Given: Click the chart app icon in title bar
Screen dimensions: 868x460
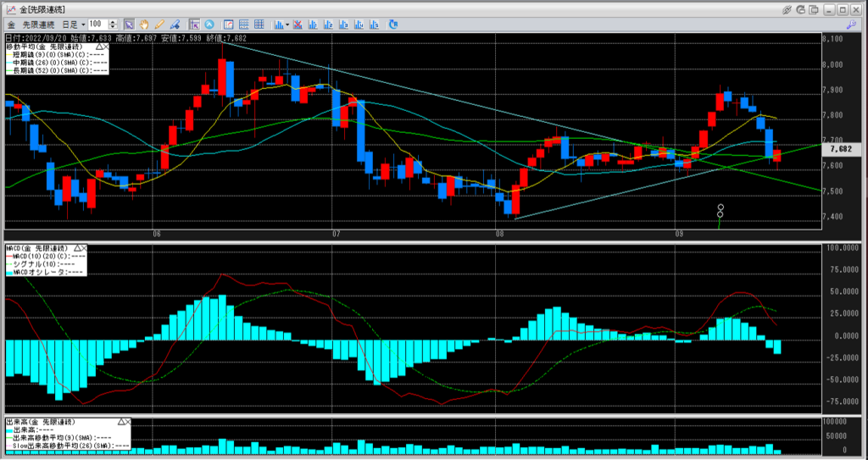Looking at the screenshot, I should [10, 9].
